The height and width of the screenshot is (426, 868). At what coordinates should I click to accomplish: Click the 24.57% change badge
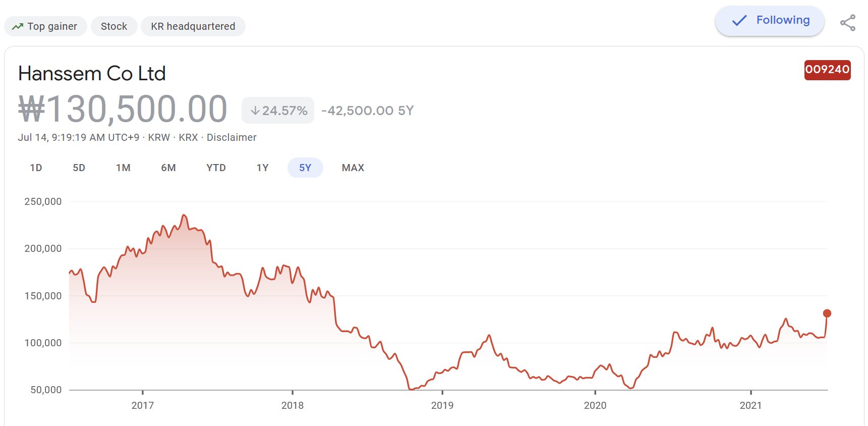(278, 111)
